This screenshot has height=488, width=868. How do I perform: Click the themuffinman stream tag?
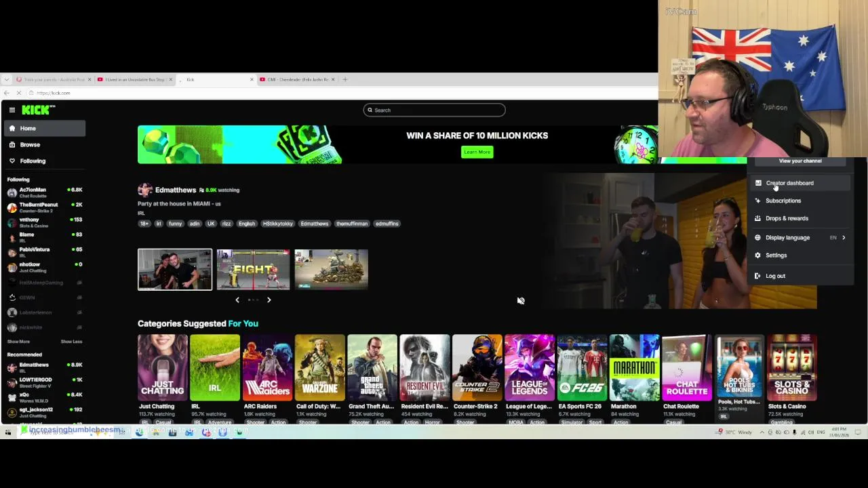tap(352, 224)
